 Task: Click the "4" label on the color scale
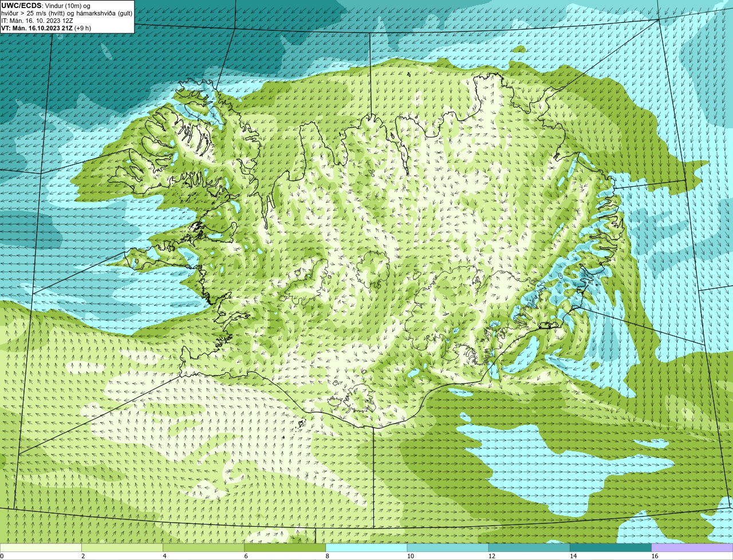coord(164,556)
